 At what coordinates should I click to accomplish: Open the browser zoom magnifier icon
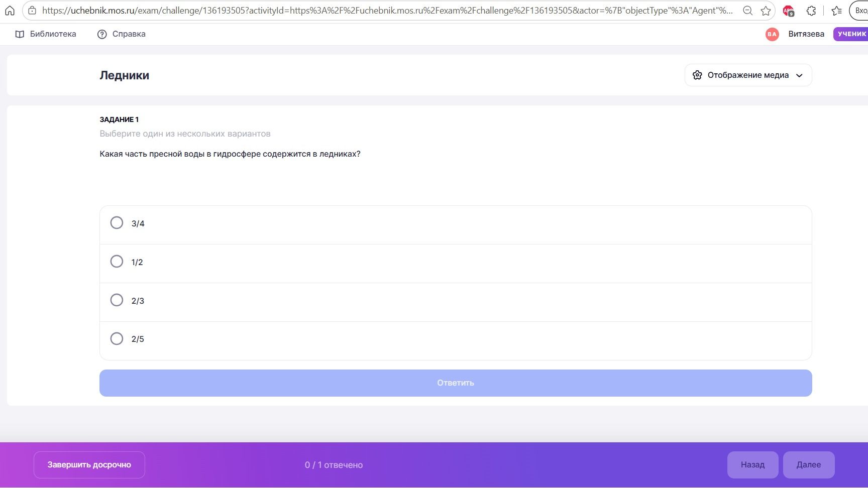(x=747, y=11)
